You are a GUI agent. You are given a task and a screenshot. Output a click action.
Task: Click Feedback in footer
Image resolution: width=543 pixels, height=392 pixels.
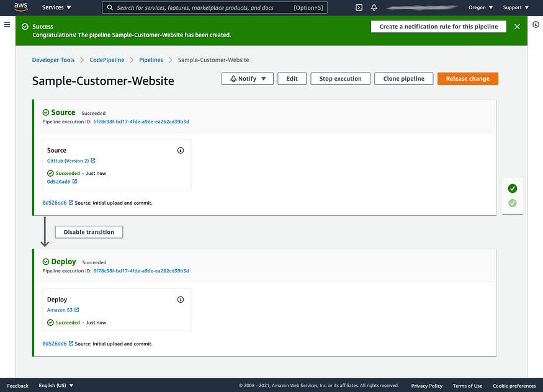tap(17, 386)
